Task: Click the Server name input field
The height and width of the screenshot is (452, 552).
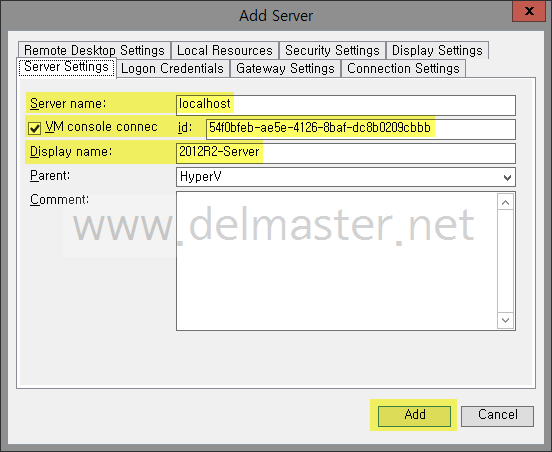Action: coord(346,105)
